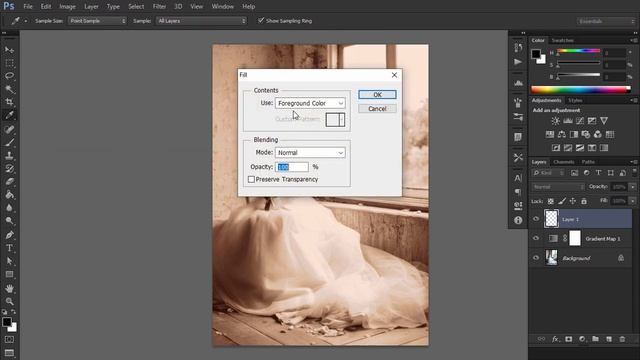Open Sample All Layers dropdown
640x360 pixels.
coord(201,21)
